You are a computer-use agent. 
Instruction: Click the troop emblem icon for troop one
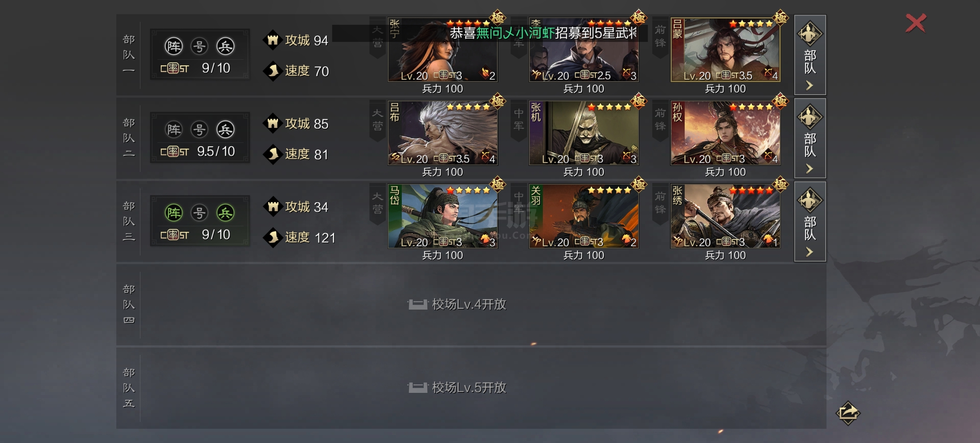tap(810, 34)
